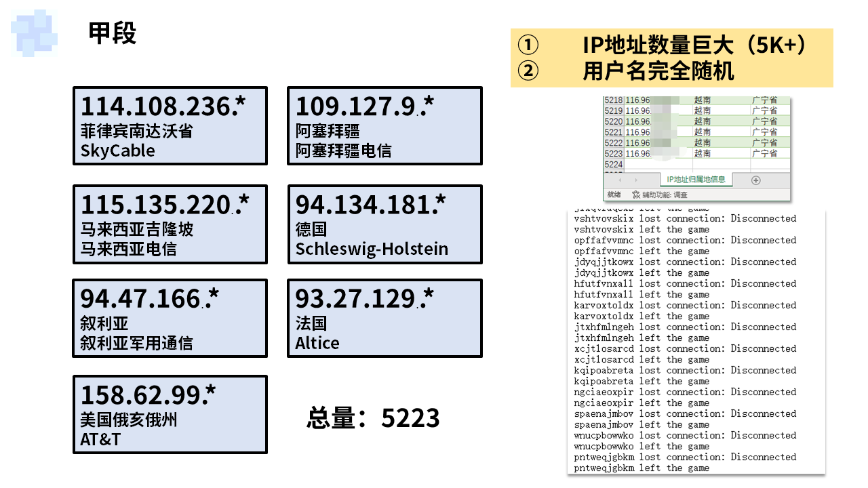Select row header 5218 in spreadsheet

tap(614, 100)
